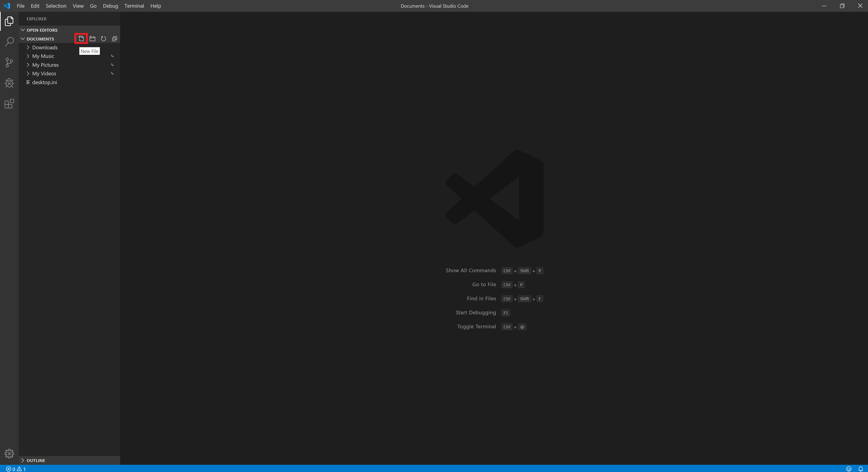Expand the Outline section

pyautogui.click(x=36, y=460)
